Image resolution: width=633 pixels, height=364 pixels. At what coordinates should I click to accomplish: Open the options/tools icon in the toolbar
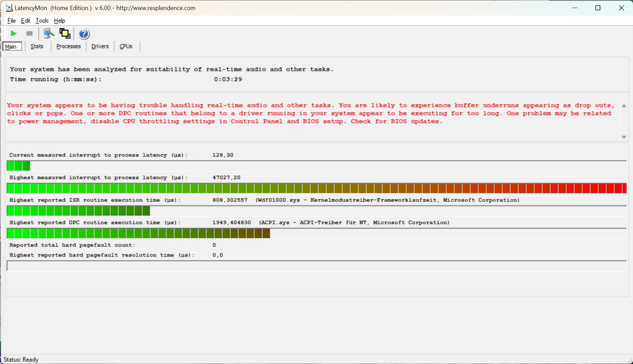[x=49, y=33]
